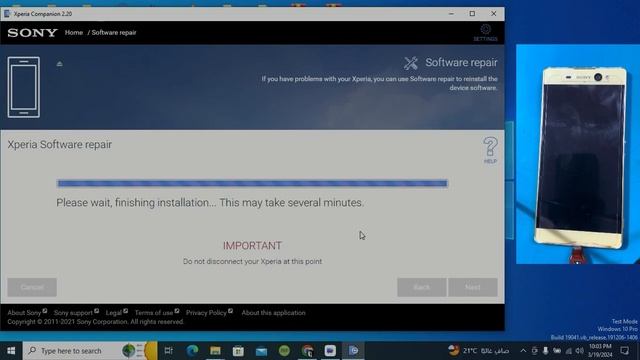Click the microphone tray icon

[x=546, y=351]
